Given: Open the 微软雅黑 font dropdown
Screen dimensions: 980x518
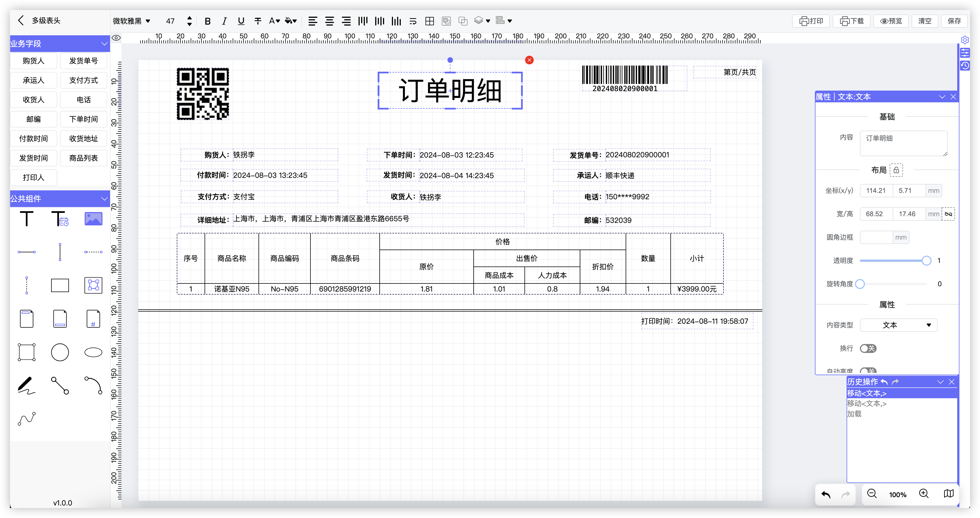Looking at the screenshot, I should click(132, 21).
